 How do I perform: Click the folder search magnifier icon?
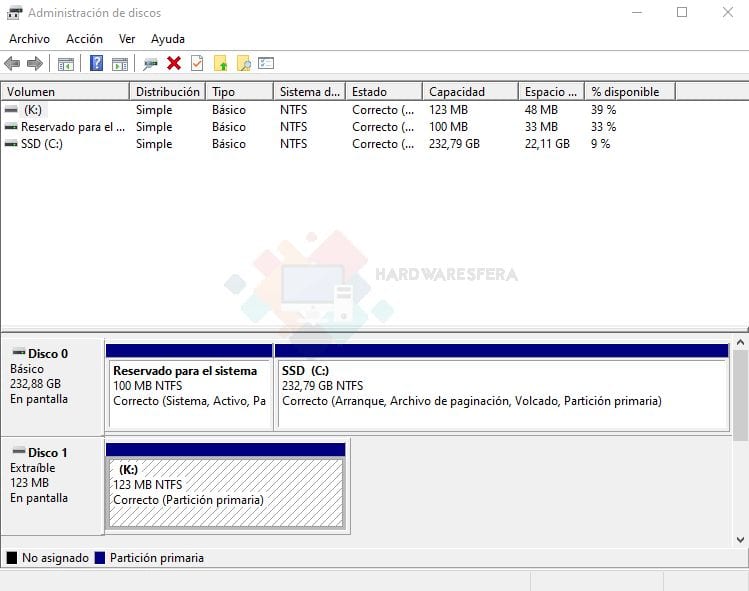click(x=244, y=63)
